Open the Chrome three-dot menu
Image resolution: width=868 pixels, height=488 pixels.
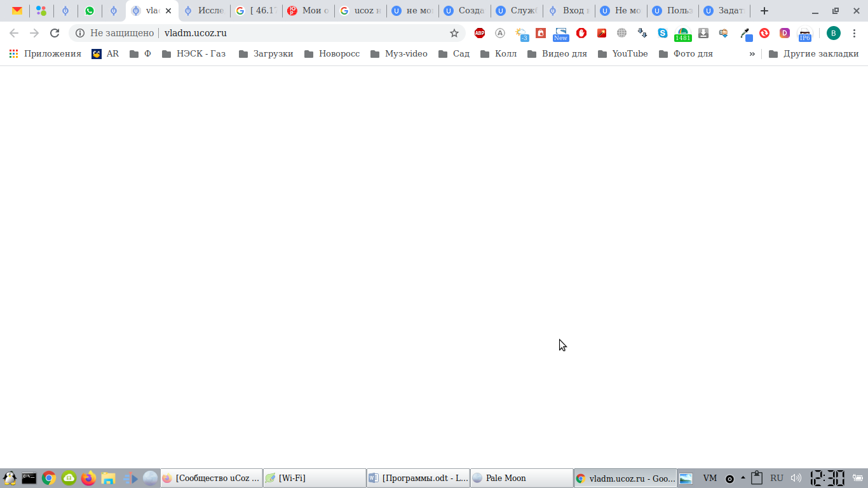855,33
